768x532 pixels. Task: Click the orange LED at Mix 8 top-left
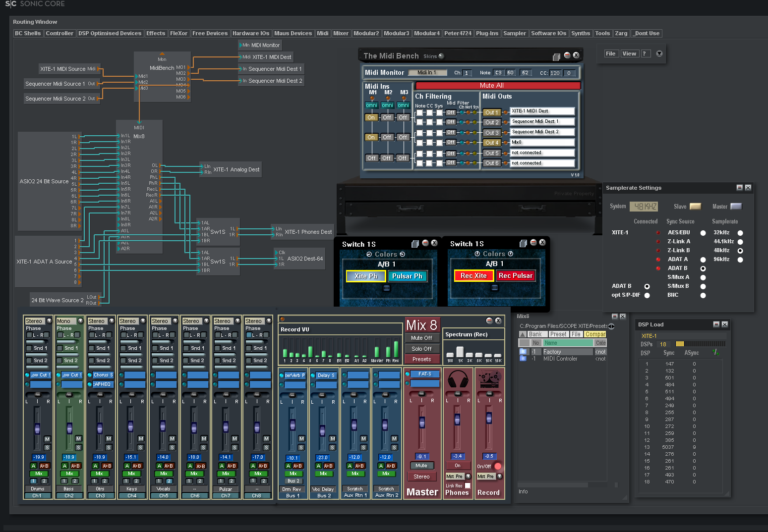pyautogui.click(x=283, y=319)
